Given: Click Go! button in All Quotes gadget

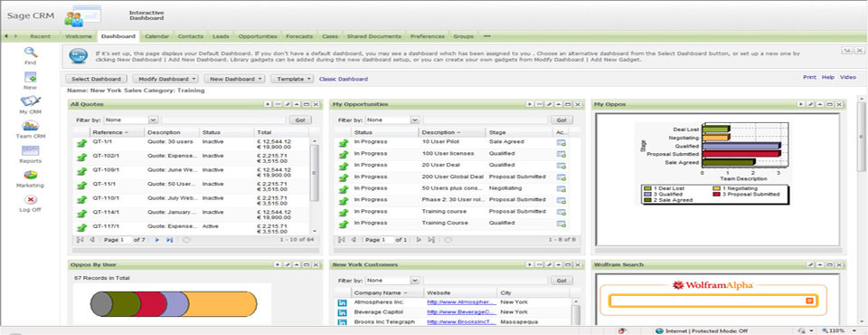Looking at the screenshot, I should pyautogui.click(x=300, y=120).
